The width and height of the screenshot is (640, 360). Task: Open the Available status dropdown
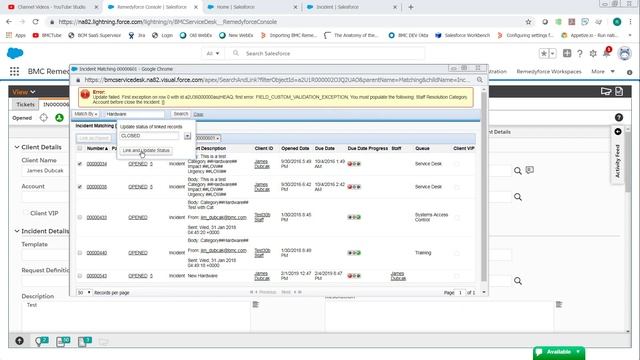pyautogui.click(x=558, y=352)
